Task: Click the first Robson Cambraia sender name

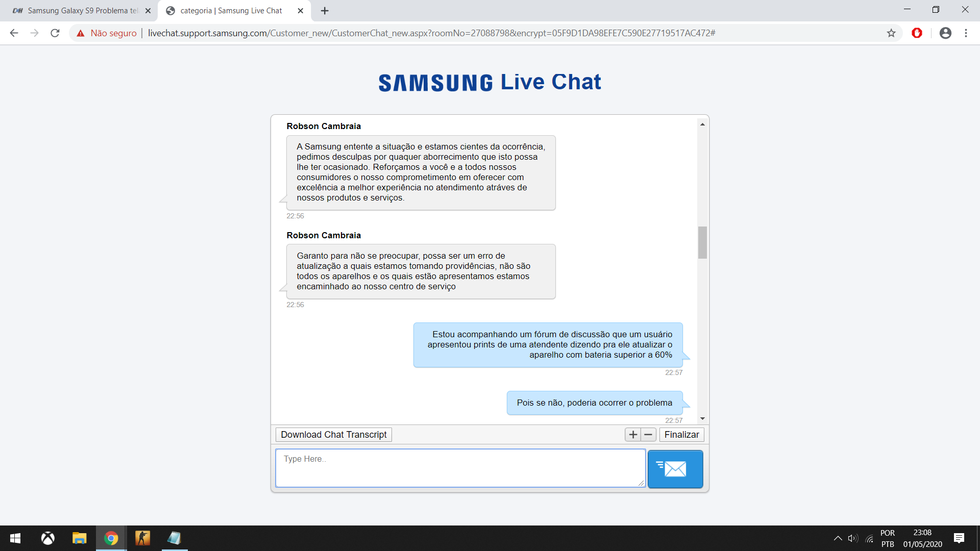Action: (324, 126)
